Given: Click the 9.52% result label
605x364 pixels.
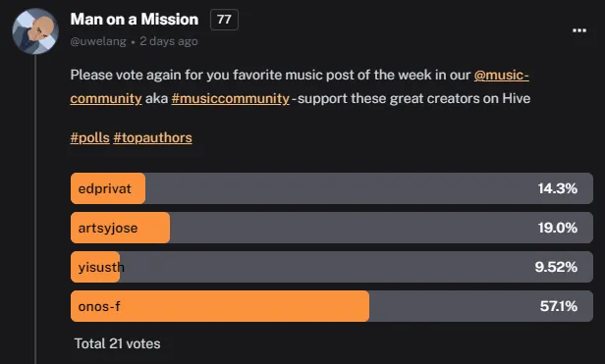Looking at the screenshot, I should 556,267.
